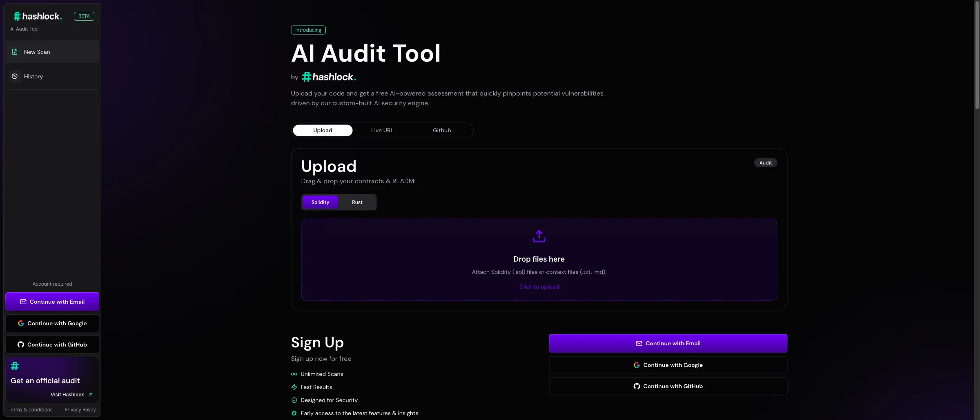Switch to the Github tab

click(x=441, y=130)
